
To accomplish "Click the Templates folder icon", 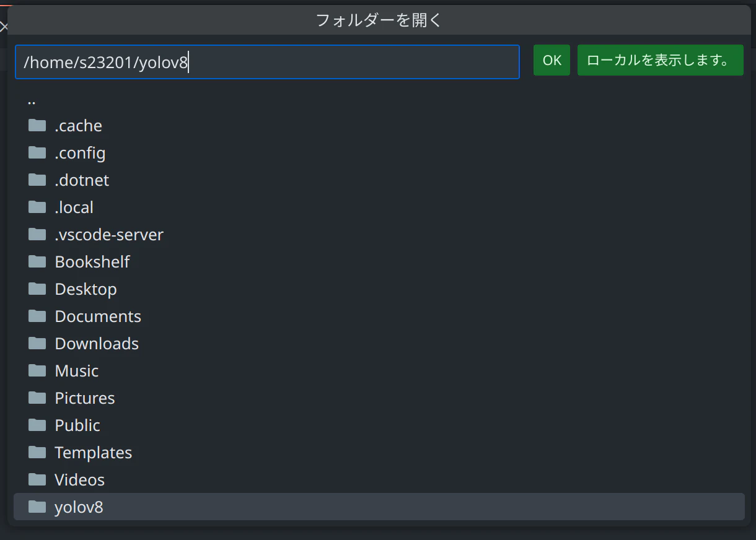I will point(37,452).
